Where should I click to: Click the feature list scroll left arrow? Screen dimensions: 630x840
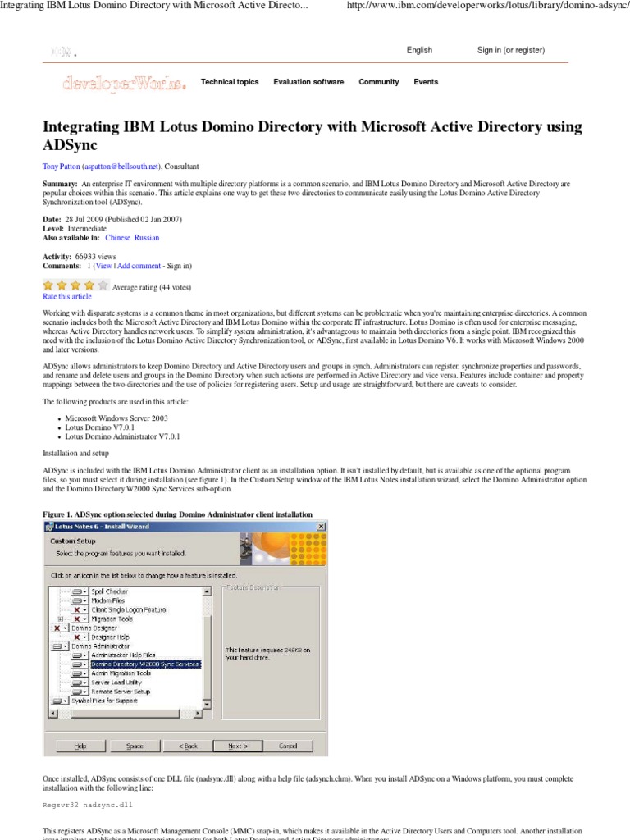53,714
